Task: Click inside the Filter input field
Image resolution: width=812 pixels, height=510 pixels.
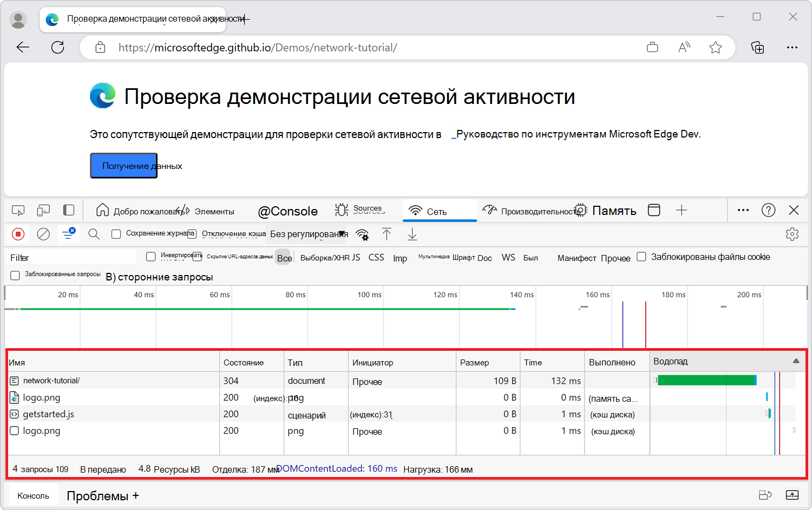Action: click(70, 257)
